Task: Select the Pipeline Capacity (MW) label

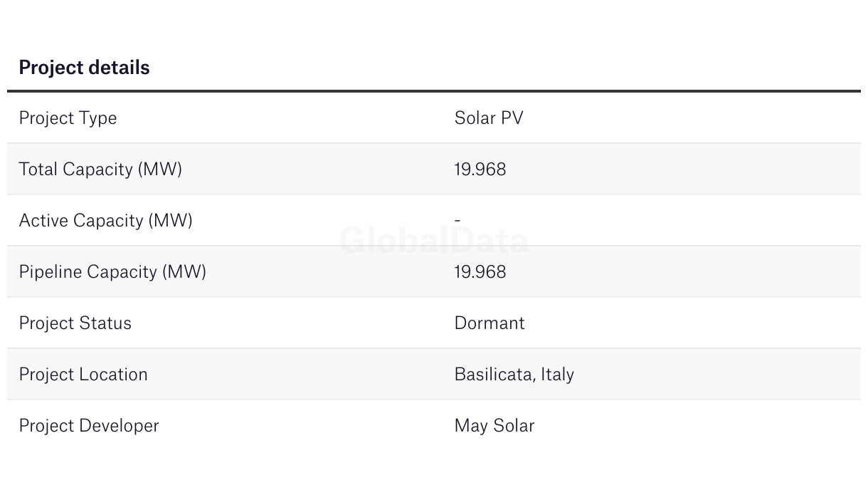Action: coord(112,272)
